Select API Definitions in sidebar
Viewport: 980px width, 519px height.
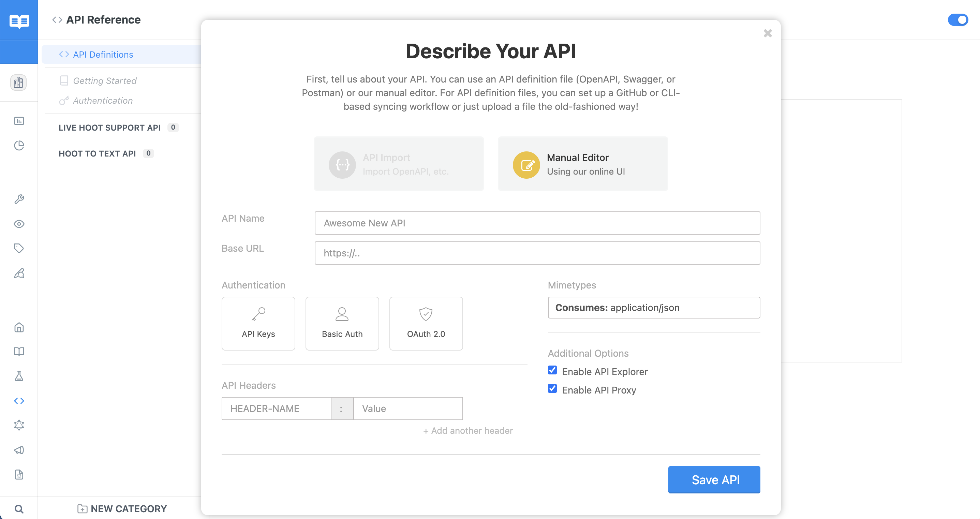(103, 55)
